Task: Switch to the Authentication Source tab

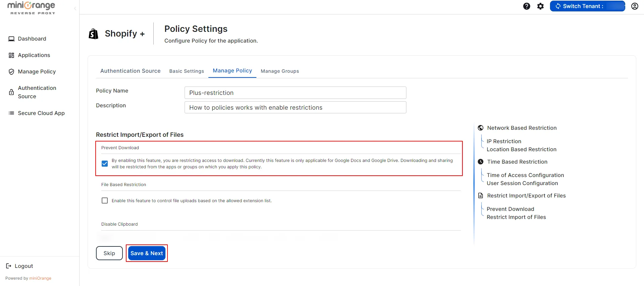Action: coord(131,71)
